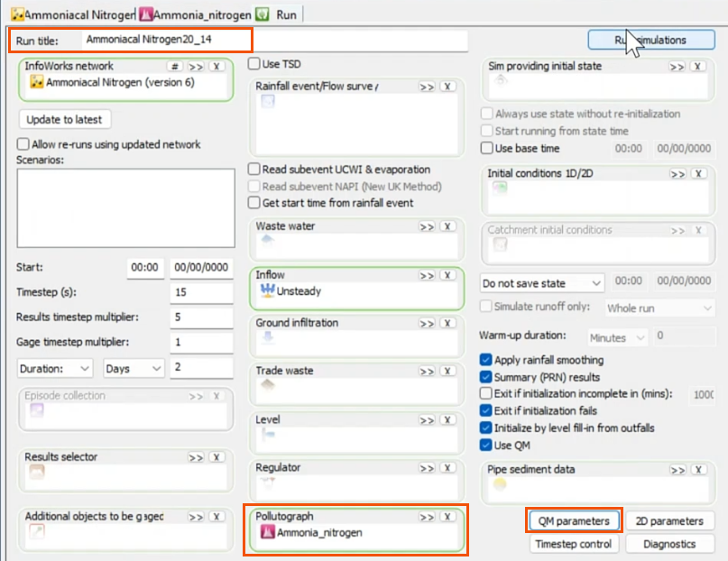Select the Pipe sediment data icon
Screen dimensions: 728x561
[x=498, y=485]
